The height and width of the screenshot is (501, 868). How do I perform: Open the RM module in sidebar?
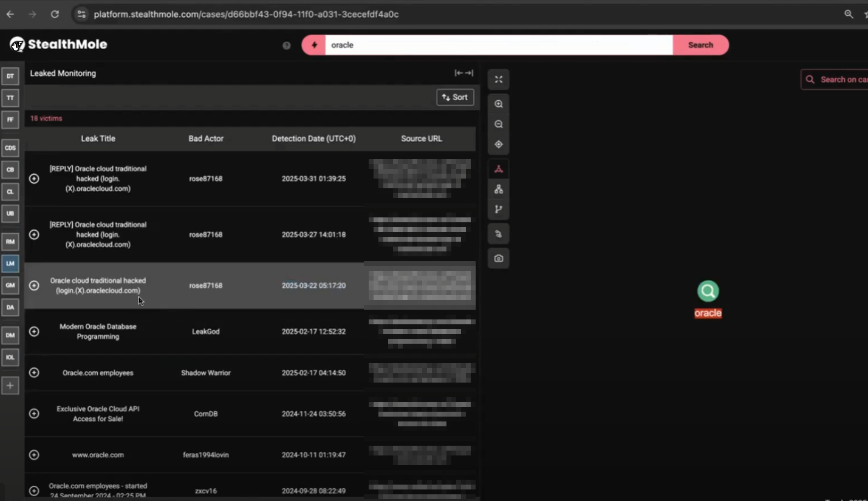point(10,242)
